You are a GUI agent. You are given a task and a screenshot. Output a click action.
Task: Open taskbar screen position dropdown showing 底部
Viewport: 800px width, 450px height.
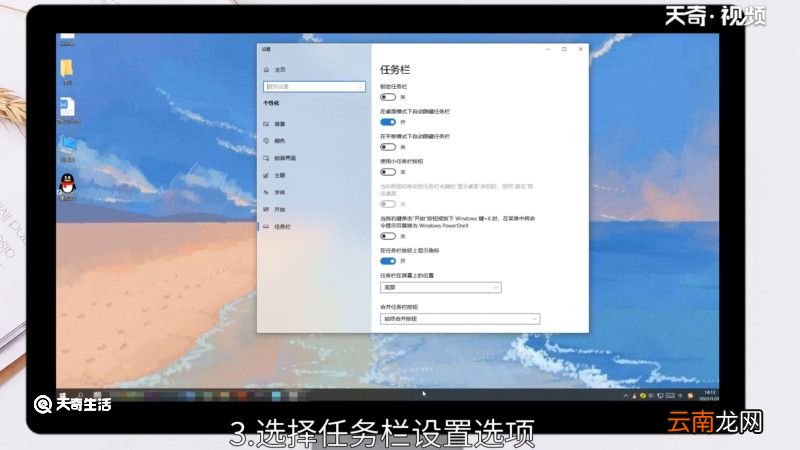pyautogui.click(x=441, y=288)
